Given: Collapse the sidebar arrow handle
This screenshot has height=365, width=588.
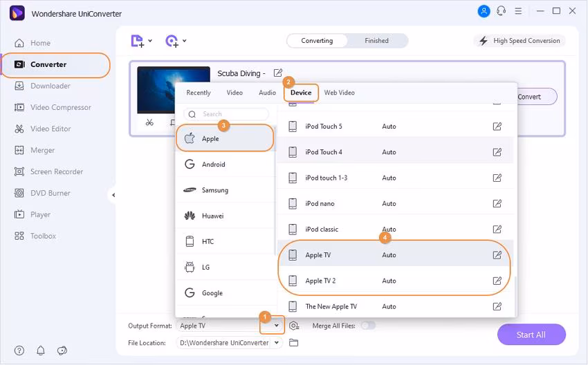Looking at the screenshot, I should 113,195.
